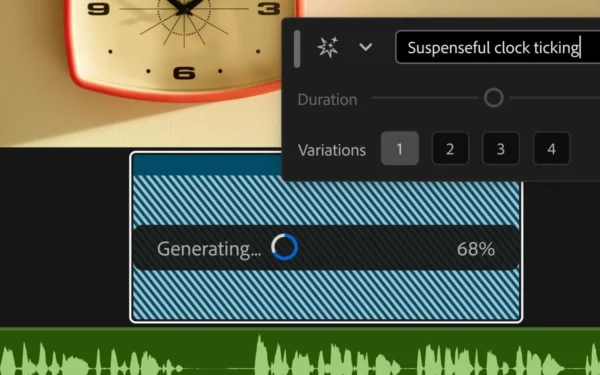This screenshot has height=375, width=600.
Task: Click the 'Variations' label
Action: [332, 150]
